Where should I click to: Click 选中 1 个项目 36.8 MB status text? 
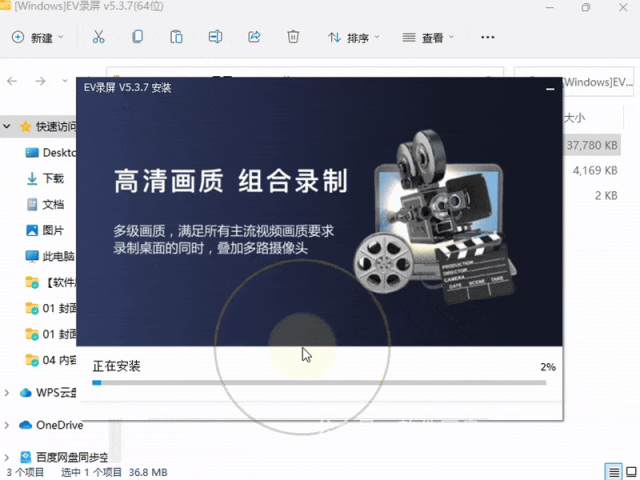click(114, 472)
